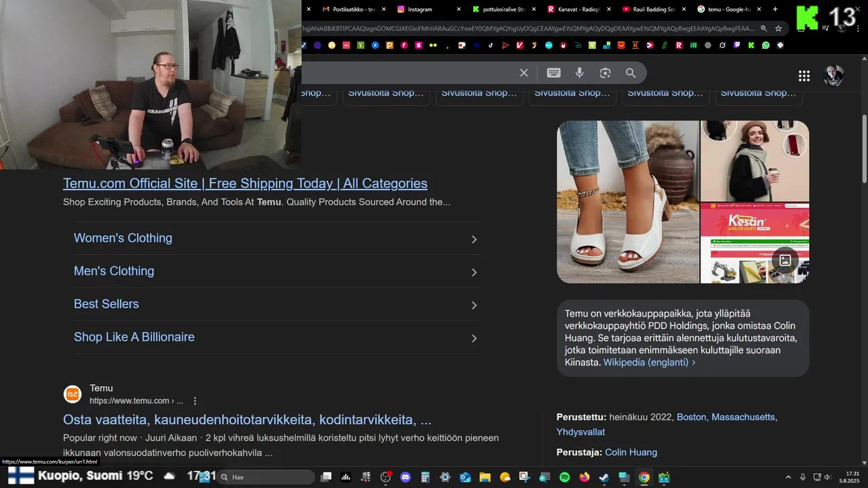Screen dimensions: 868x488
Task: Expand the Best Sellers sitelink chevron
Action: pos(474,306)
